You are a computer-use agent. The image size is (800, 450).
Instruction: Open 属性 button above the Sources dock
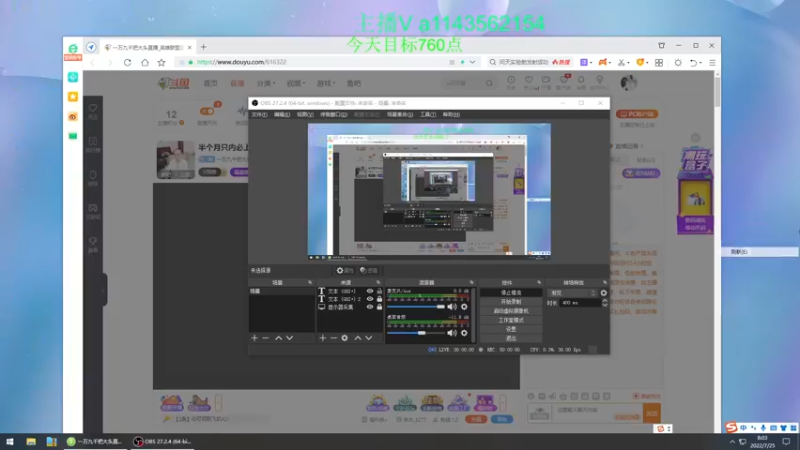pyautogui.click(x=345, y=270)
